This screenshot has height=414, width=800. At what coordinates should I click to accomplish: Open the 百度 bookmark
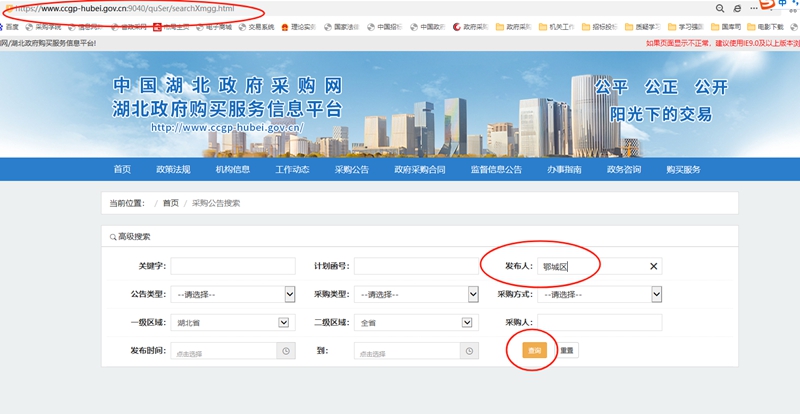coord(9,27)
